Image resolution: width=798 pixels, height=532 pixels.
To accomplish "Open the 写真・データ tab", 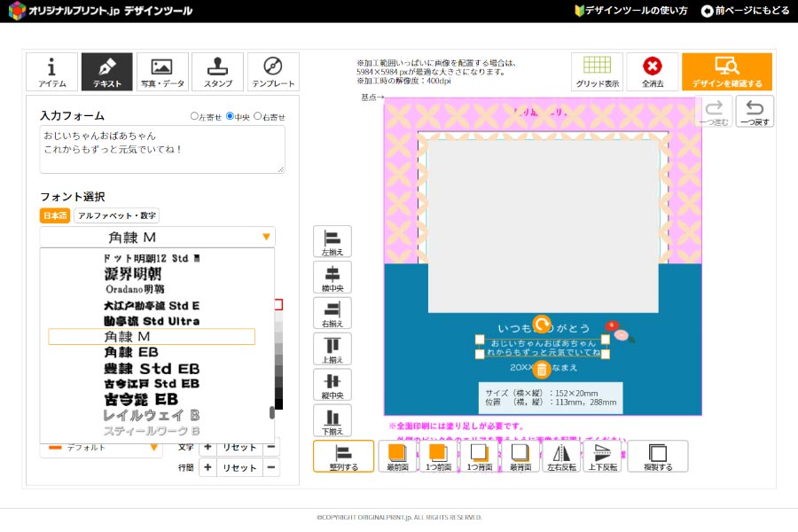I will [162, 71].
